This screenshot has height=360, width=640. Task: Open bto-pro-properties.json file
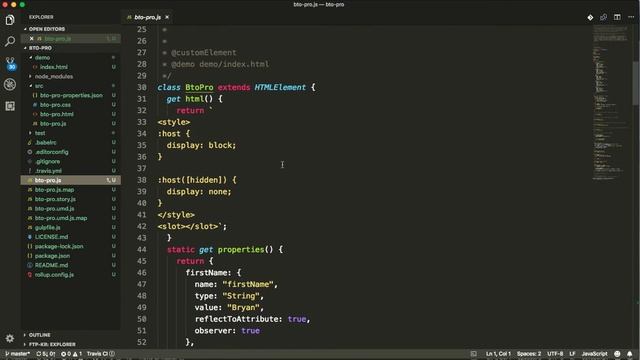coord(71,95)
